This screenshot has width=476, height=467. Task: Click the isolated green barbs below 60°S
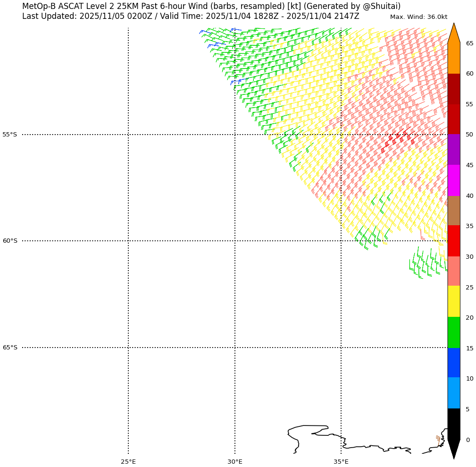pyautogui.click(x=425, y=264)
